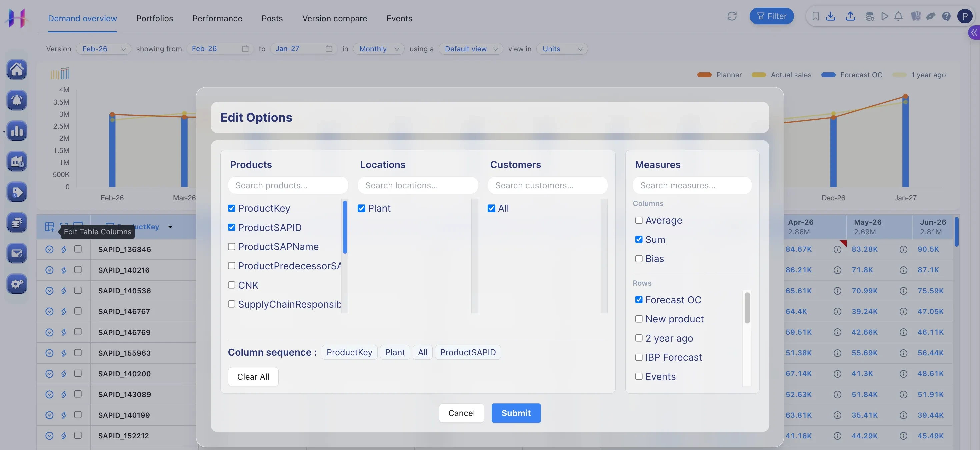Open the Events tab
Image resolution: width=980 pixels, height=450 pixels.
[x=399, y=18]
